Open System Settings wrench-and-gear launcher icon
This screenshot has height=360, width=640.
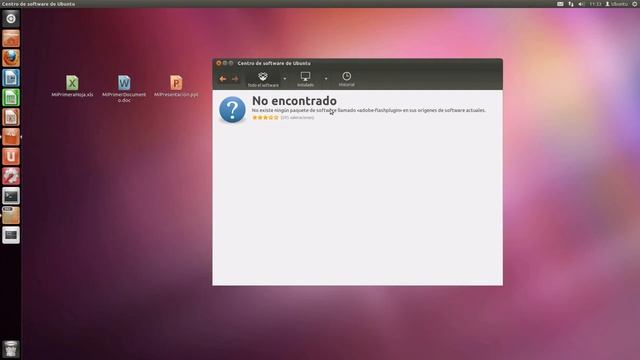pyautogui.click(x=11, y=176)
